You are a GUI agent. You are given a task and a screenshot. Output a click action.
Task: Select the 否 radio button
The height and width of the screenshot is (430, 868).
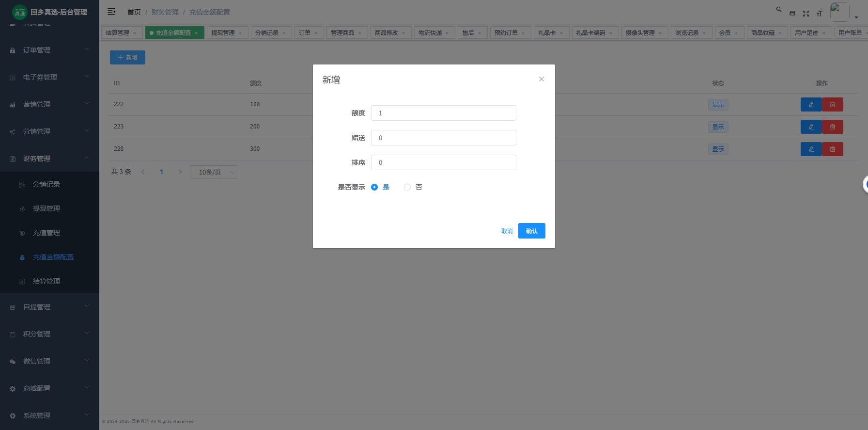click(407, 187)
